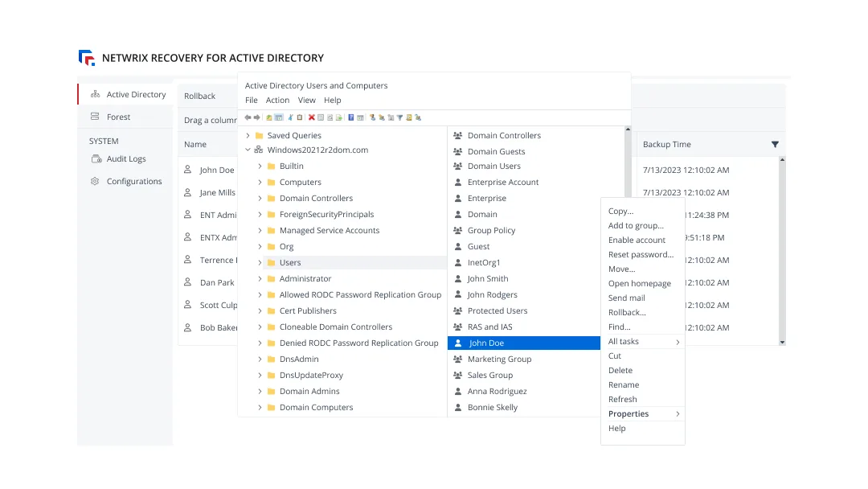Expand the Users folder chevron

[260, 262]
